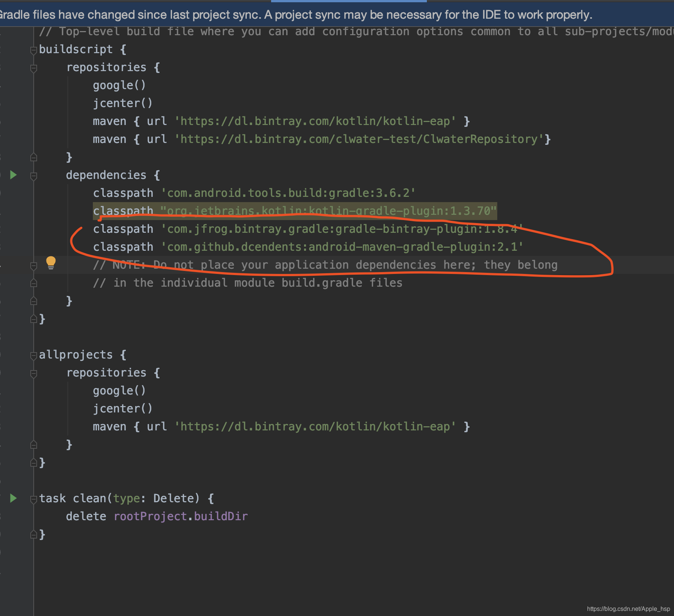Click the blog.csdn.net/Apple_hsp watermark link
Viewport: 674px width, 616px height.
pyautogui.click(x=628, y=609)
